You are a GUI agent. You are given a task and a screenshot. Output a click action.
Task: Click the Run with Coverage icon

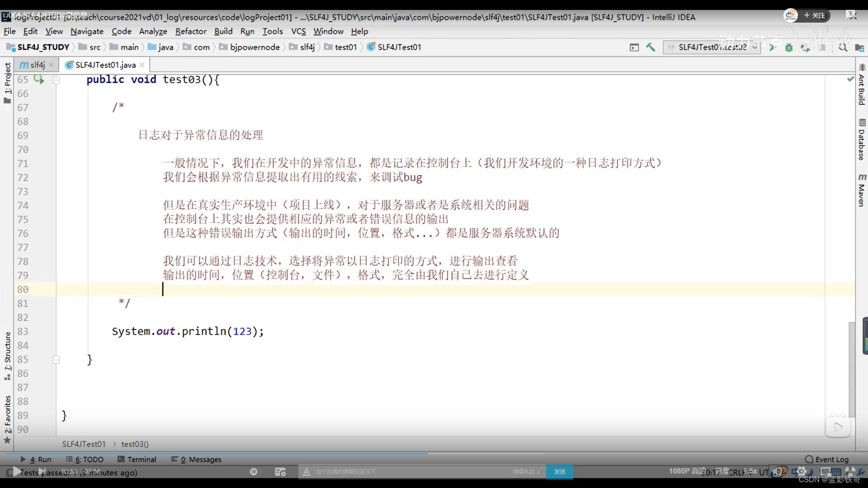coord(805,47)
